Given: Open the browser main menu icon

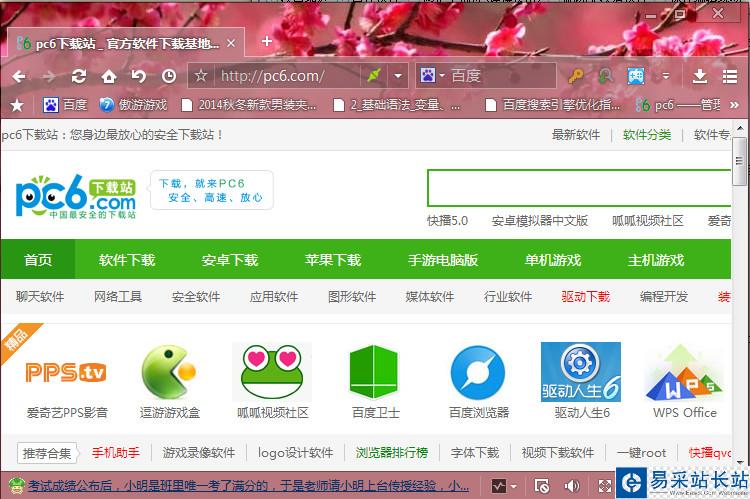Looking at the screenshot, I should click(x=729, y=76).
